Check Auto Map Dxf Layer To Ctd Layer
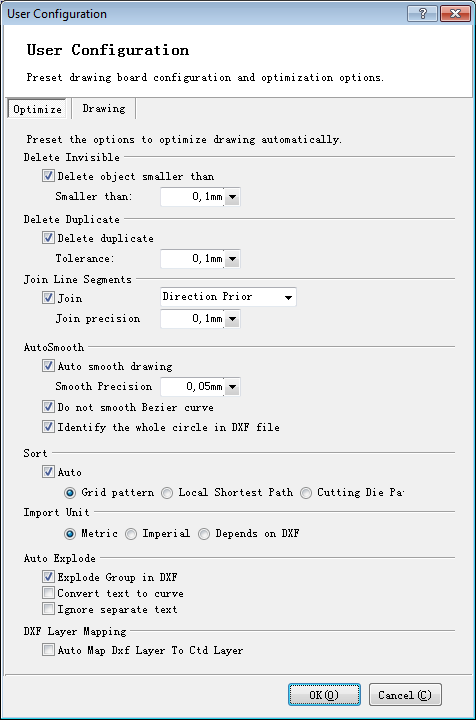The width and height of the screenshot is (476, 720). point(48,650)
